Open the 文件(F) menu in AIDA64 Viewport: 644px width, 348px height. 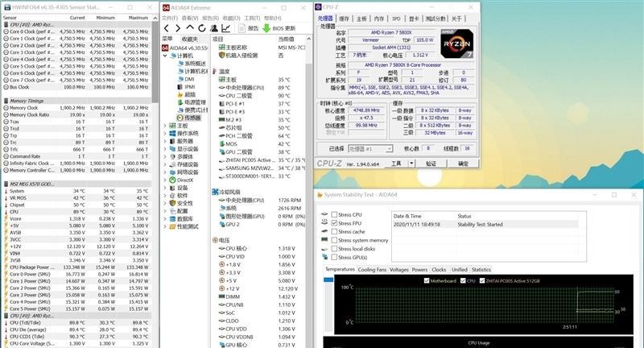(x=170, y=18)
